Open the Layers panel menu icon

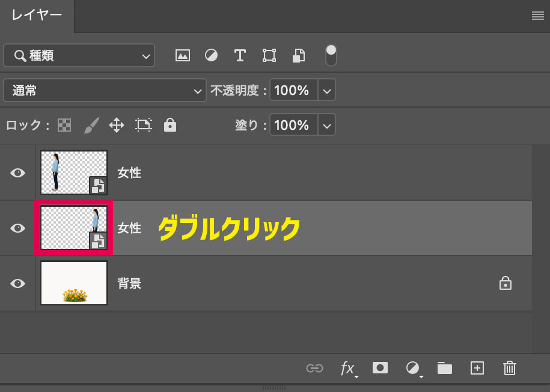pyautogui.click(x=537, y=16)
